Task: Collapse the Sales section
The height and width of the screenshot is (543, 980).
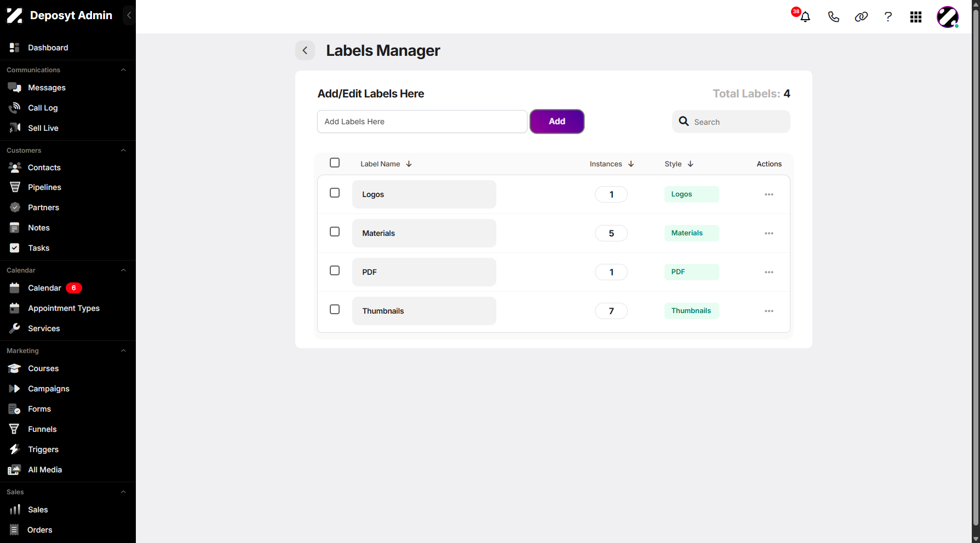Action: [123, 492]
